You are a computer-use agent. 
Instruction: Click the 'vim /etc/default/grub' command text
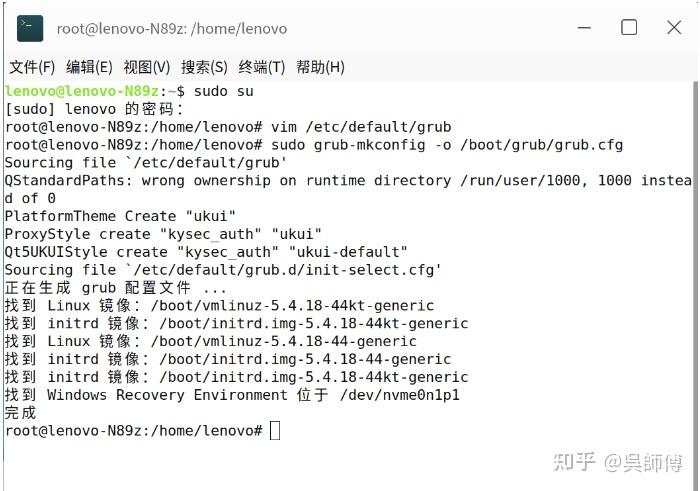coord(361,127)
